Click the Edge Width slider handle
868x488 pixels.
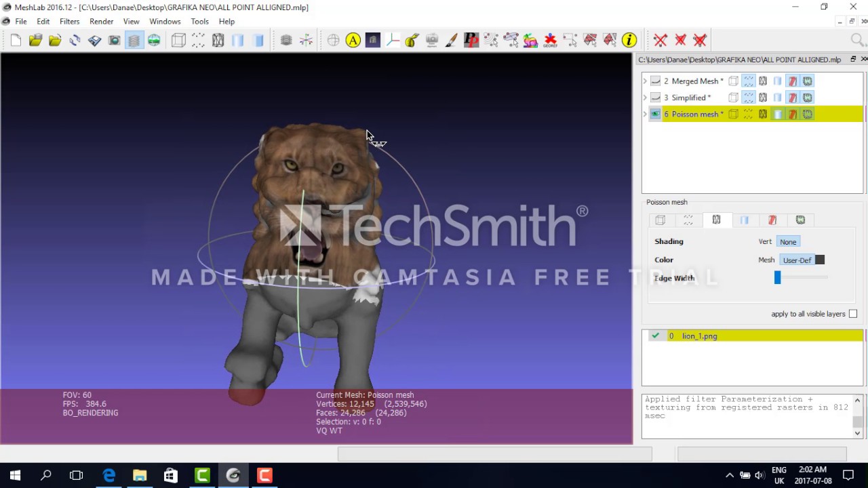click(x=778, y=277)
